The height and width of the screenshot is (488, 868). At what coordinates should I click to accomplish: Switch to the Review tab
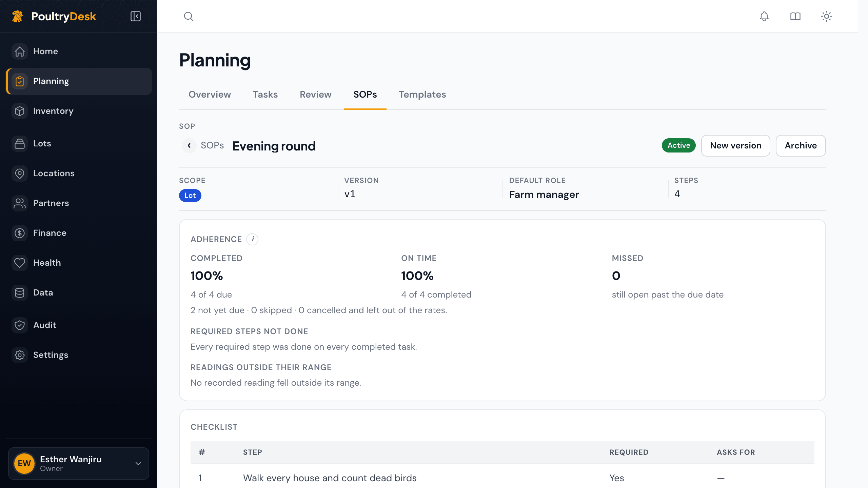click(315, 95)
